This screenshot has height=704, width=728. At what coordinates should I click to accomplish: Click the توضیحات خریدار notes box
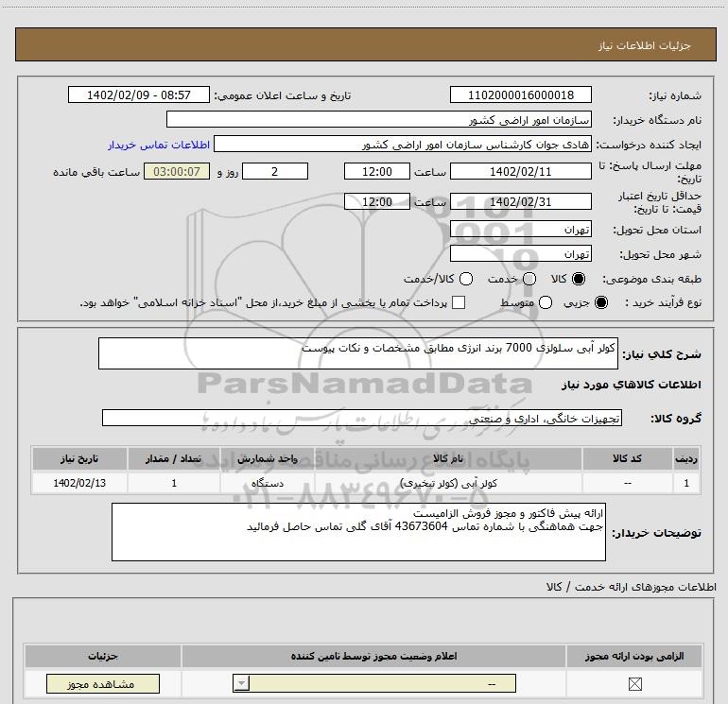(x=358, y=532)
